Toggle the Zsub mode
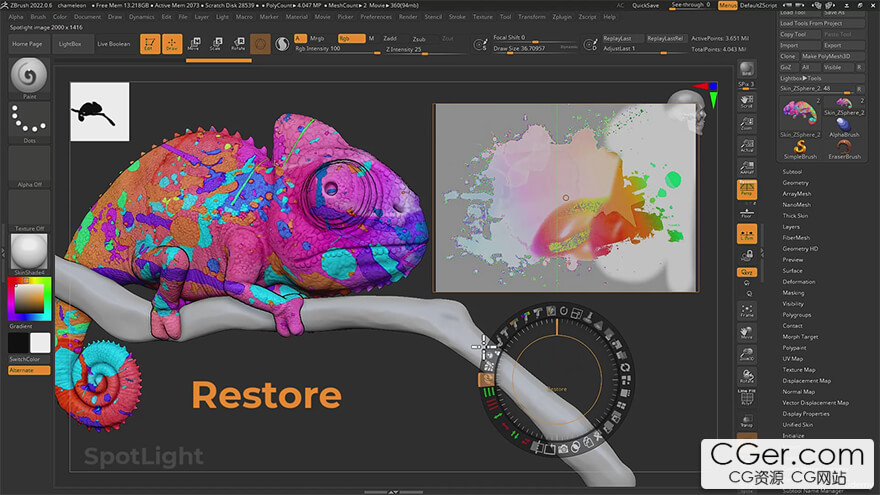The height and width of the screenshot is (495, 880). pyautogui.click(x=419, y=39)
